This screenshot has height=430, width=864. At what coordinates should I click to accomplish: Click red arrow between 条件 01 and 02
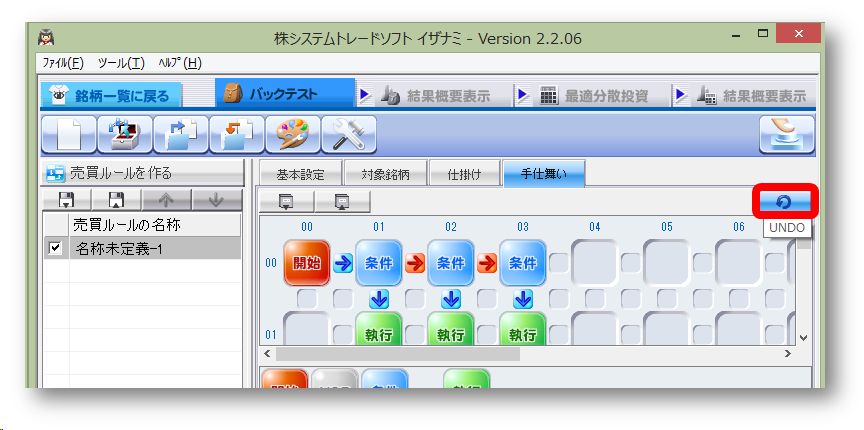415,263
